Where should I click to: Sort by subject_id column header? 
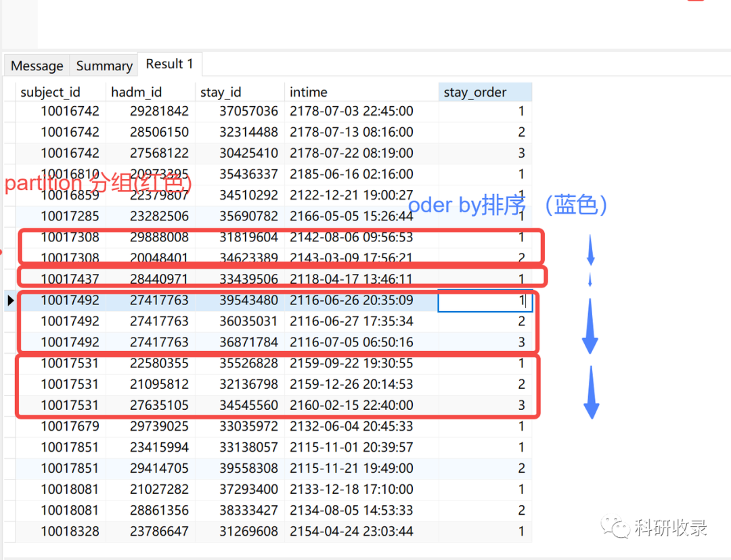click(x=61, y=92)
